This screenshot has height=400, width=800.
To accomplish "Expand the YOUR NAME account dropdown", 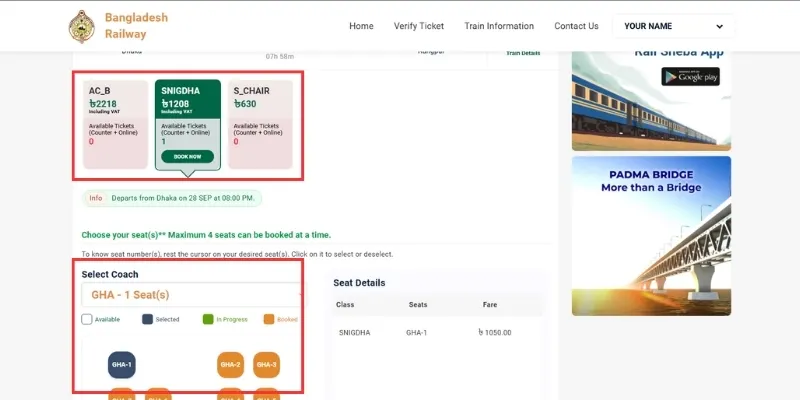I will point(673,27).
